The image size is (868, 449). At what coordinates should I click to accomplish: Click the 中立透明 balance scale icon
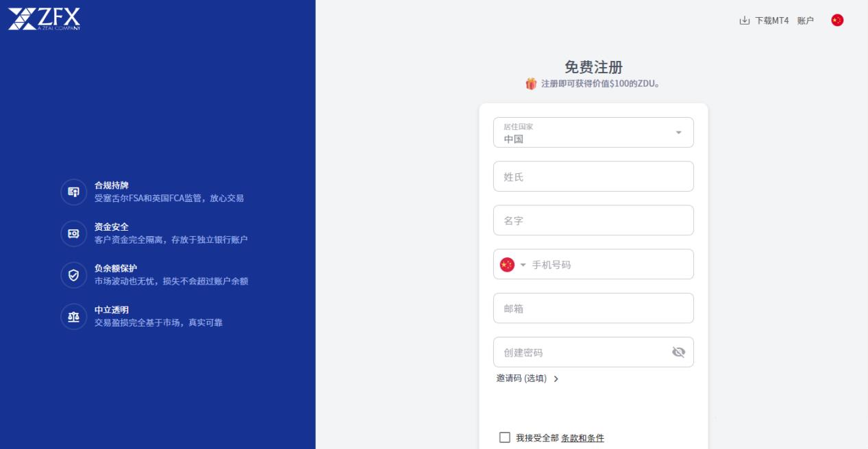[73, 316]
